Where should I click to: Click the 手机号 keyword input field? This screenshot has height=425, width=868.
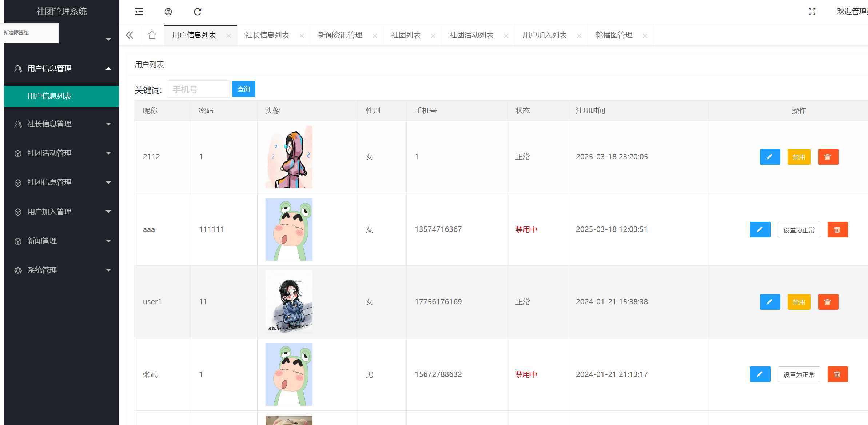pyautogui.click(x=198, y=89)
